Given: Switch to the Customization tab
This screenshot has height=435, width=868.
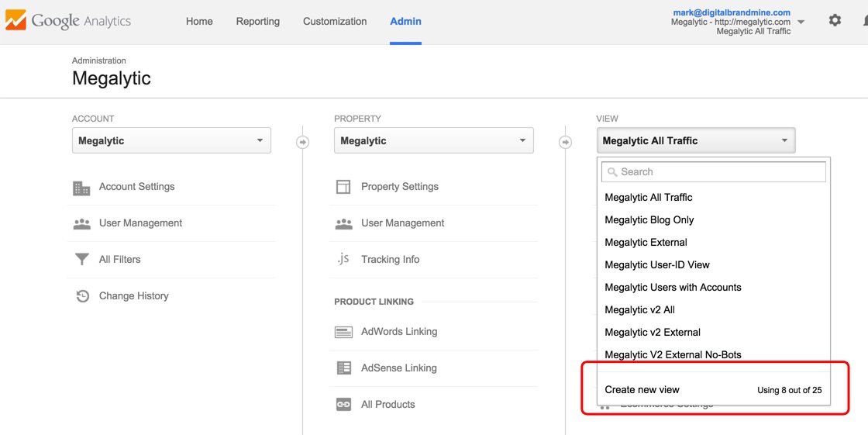Looking at the screenshot, I should point(335,22).
